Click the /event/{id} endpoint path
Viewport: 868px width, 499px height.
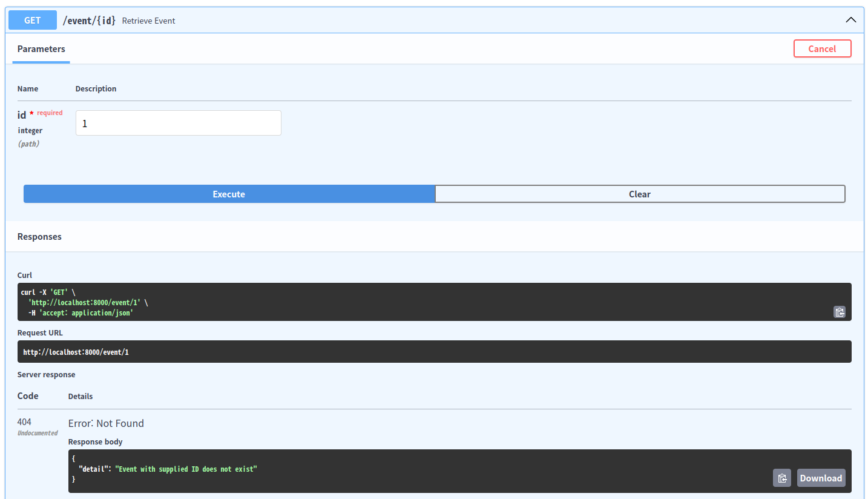[x=89, y=20]
